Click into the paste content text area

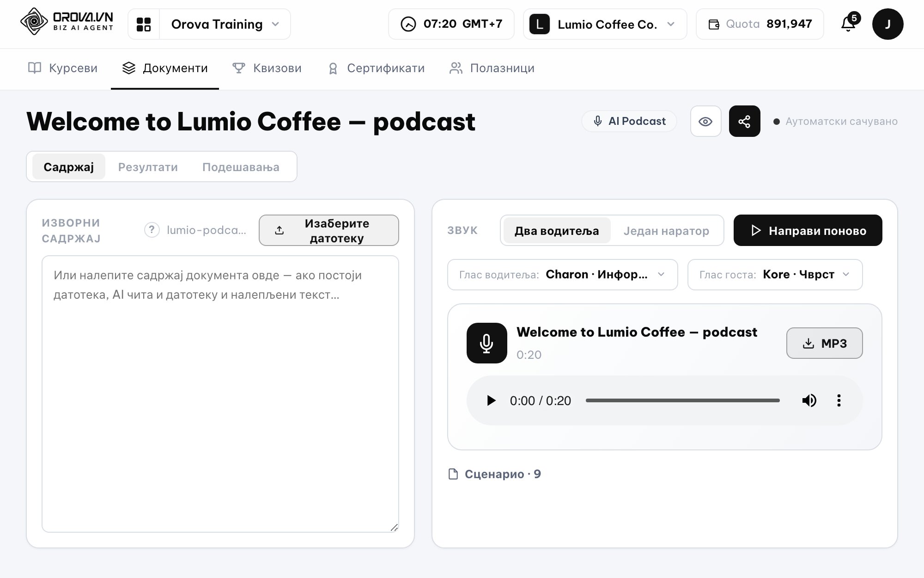[220, 394]
